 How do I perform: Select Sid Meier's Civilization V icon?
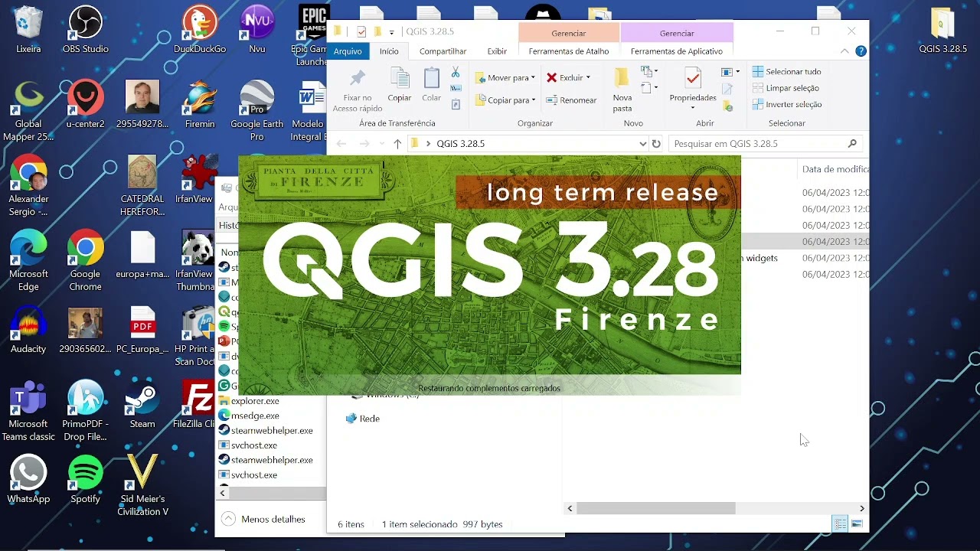[x=142, y=487]
